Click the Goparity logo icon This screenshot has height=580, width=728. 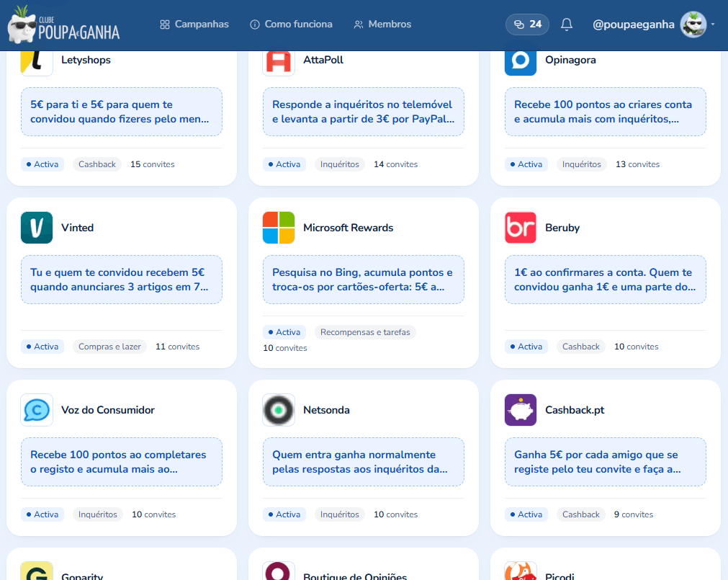coord(37,571)
